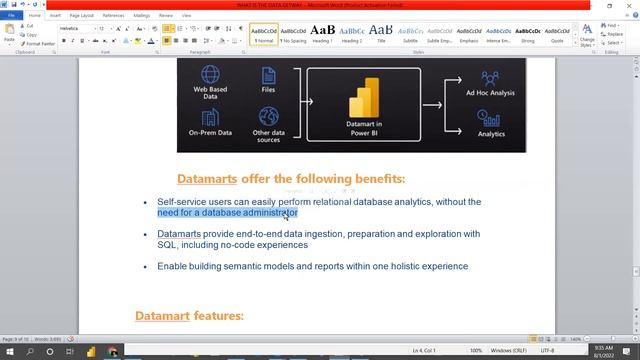This screenshot has height=360, width=640.
Task: Open the Select dropdown in Editing
Action: pyautogui.click(x=612, y=43)
